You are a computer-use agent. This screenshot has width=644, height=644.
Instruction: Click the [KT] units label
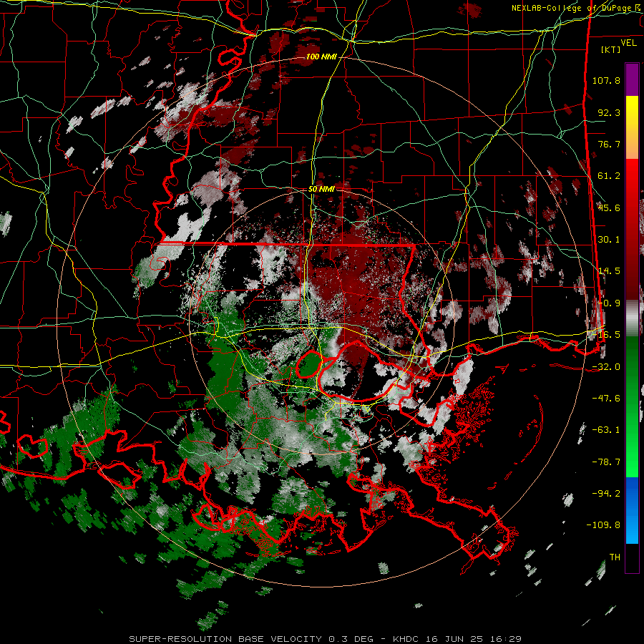(x=611, y=49)
